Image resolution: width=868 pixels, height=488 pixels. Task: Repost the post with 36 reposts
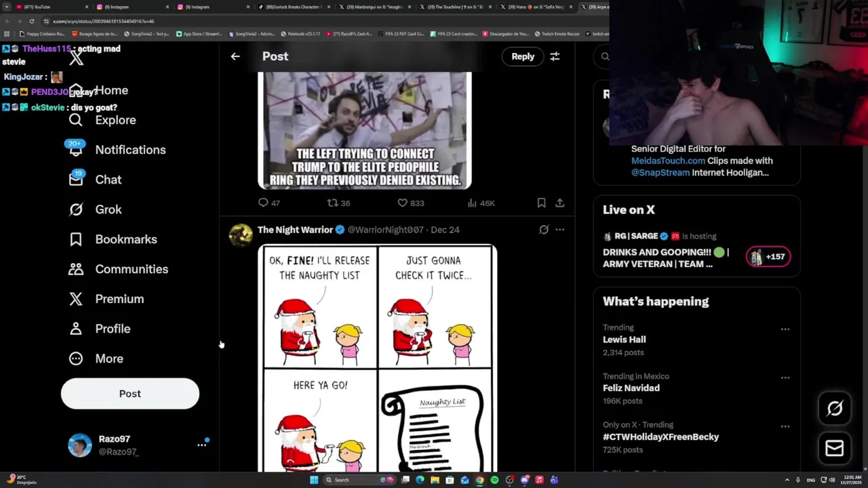332,203
